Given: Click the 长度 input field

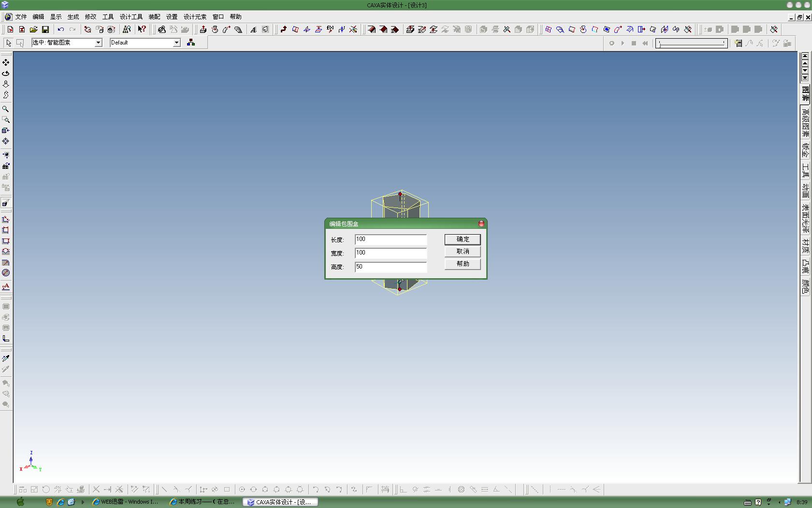Looking at the screenshot, I should (x=391, y=239).
